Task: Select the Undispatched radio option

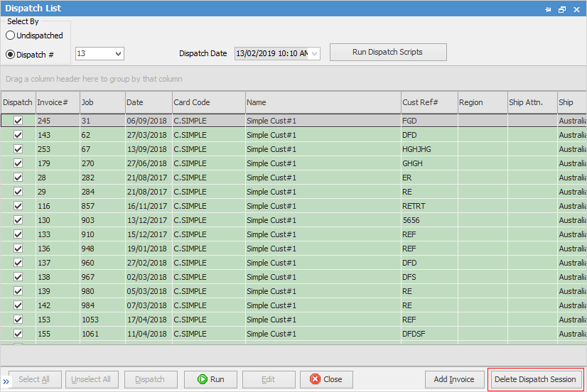Action: pyautogui.click(x=11, y=36)
